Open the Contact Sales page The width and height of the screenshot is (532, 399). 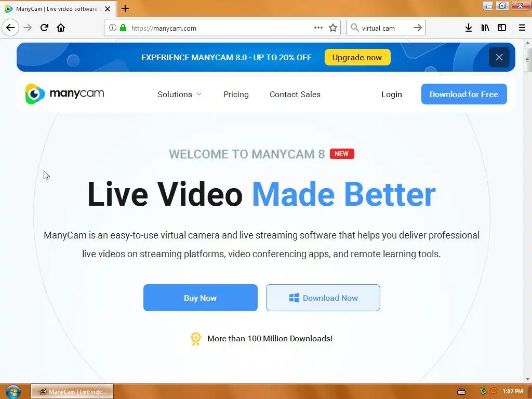tap(295, 95)
